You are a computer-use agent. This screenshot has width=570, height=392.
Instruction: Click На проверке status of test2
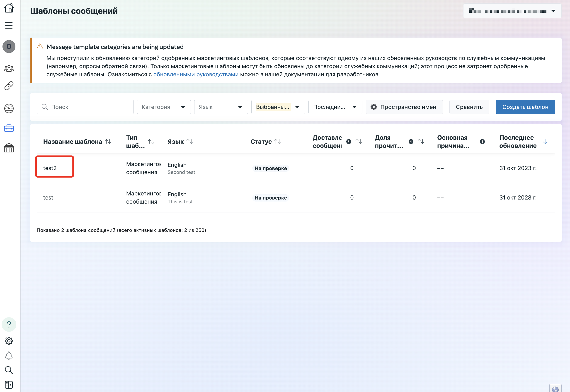(271, 168)
